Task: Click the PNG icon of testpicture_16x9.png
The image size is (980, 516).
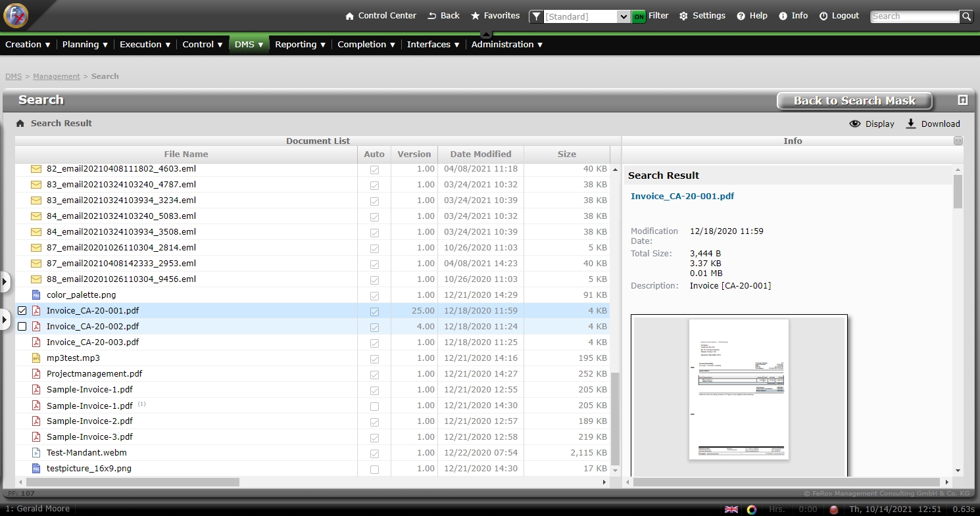Action: tap(36, 469)
